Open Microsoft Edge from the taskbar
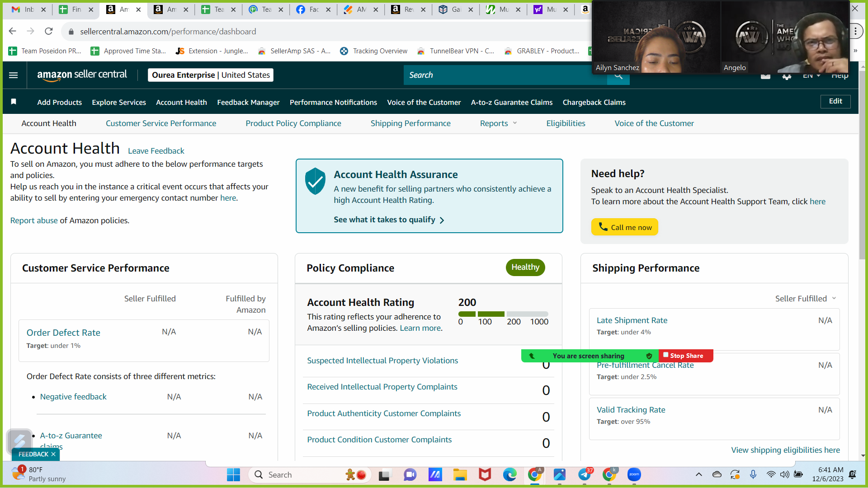This screenshot has width=868, height=488. (x=509, y=474)
